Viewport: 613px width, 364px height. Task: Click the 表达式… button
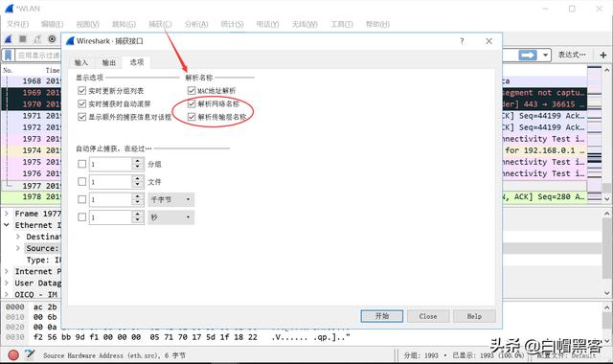click(x=572, y=55)
